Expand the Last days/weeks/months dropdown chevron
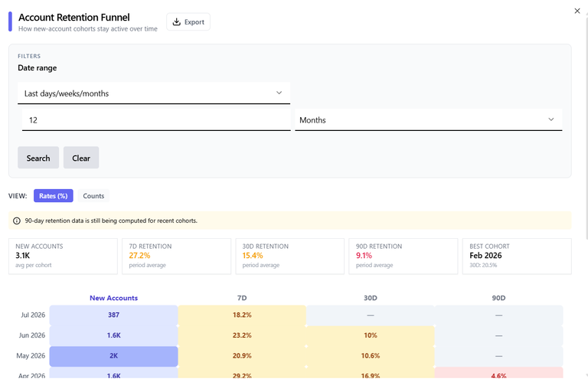 279,93
